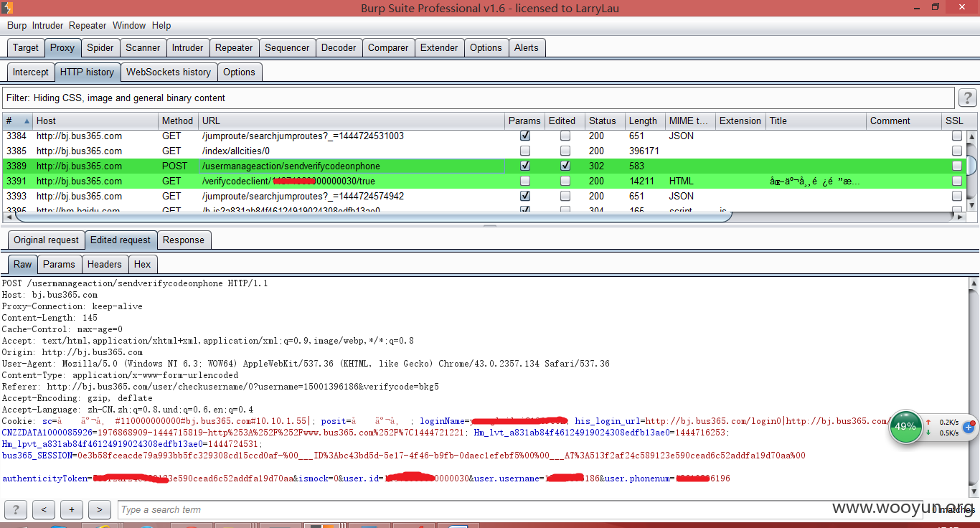Viewport: 980px width, 528px height.
Task: Open search help question mark button
Action: click(x=15, y=510)
